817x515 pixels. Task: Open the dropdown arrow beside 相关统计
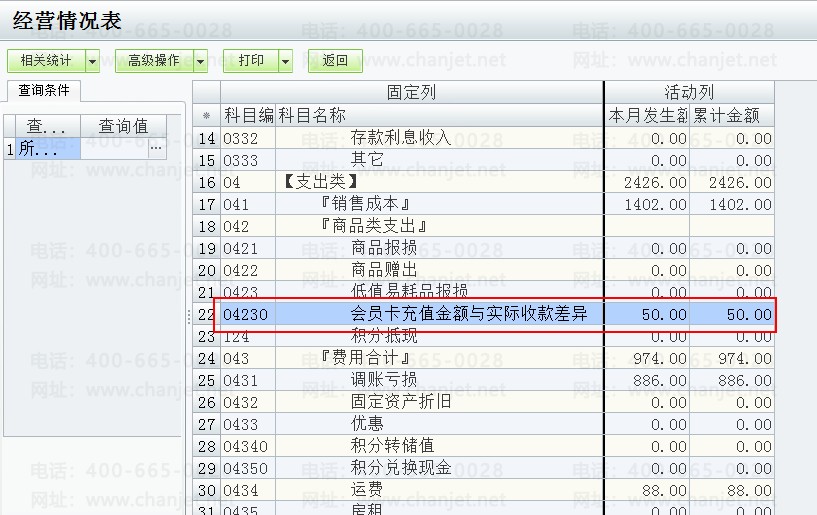93,61
